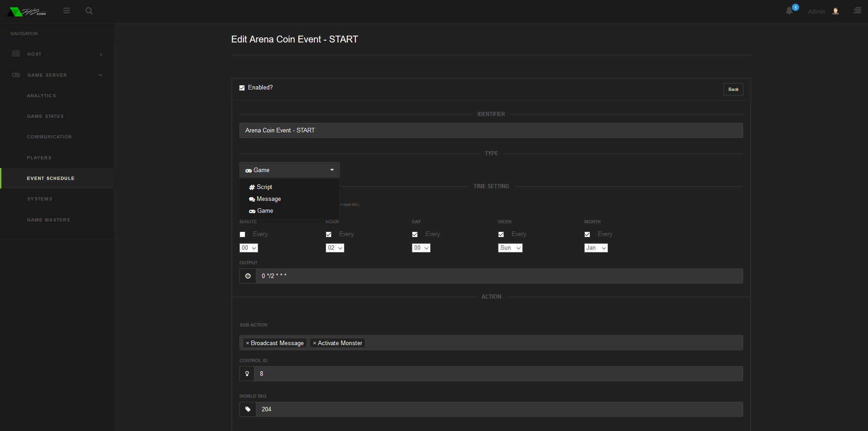Check the Every box under Minute
Viewport: 868px width, 431px height.
[243, 234]
